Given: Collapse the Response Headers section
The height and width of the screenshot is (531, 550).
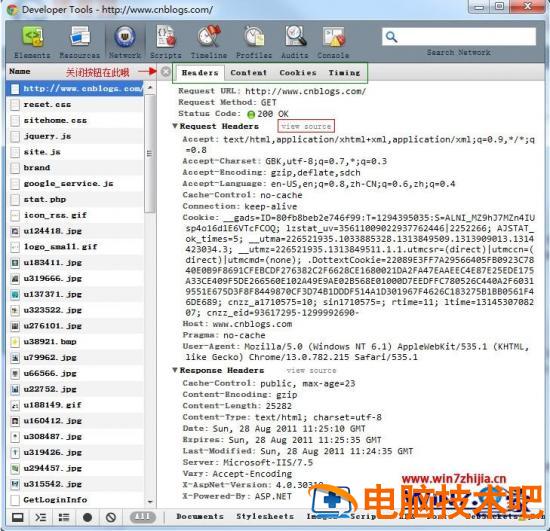Looking at the screenshot, I should 175,370.
